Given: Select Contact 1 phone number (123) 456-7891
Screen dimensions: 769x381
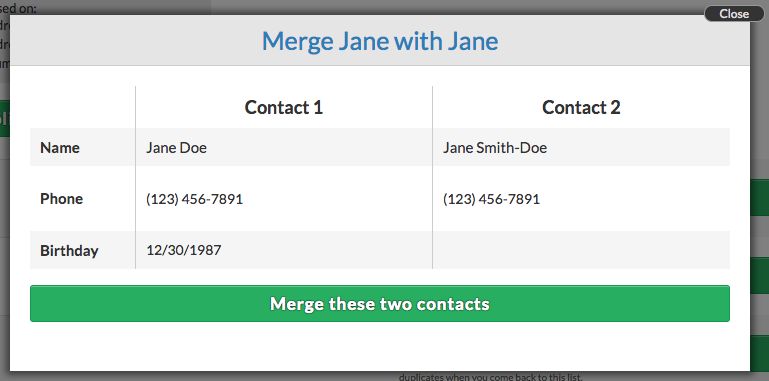Looking at the screenshot, I should tap(194, 199).
